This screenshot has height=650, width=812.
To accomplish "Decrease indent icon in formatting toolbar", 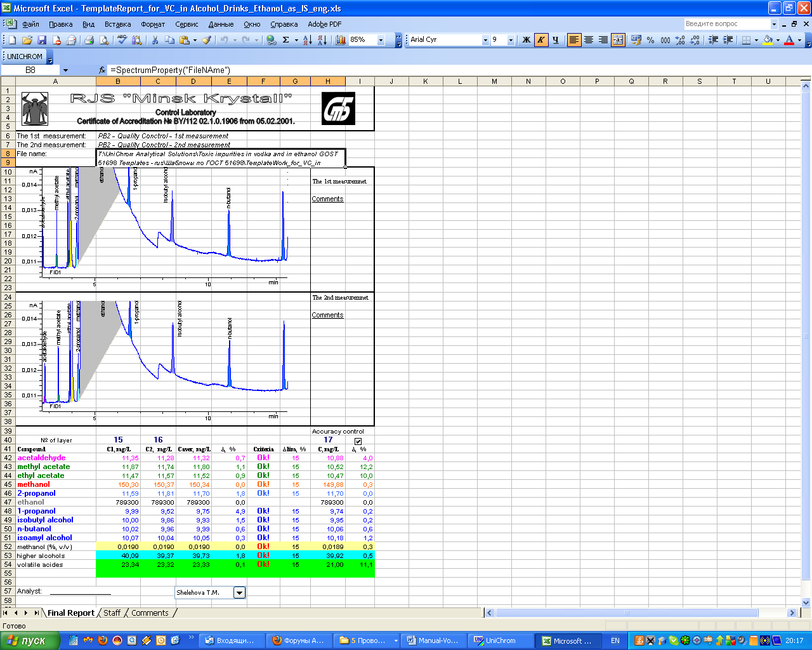I will pos(713,40).
